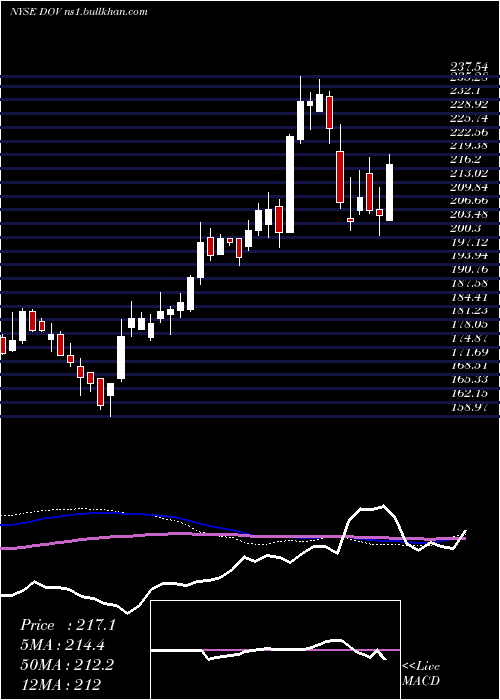Click the 193.94 price axis label

click(x=468, y=256)
